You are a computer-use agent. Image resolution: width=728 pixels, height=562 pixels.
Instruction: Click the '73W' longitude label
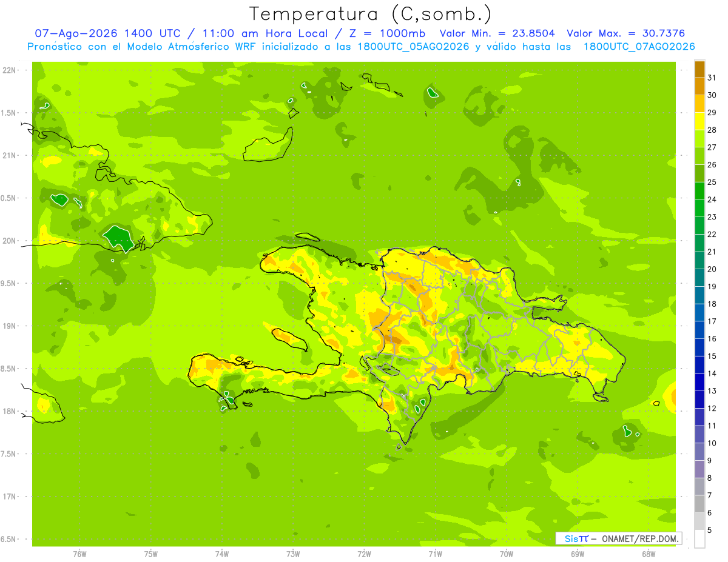(293, 554)
